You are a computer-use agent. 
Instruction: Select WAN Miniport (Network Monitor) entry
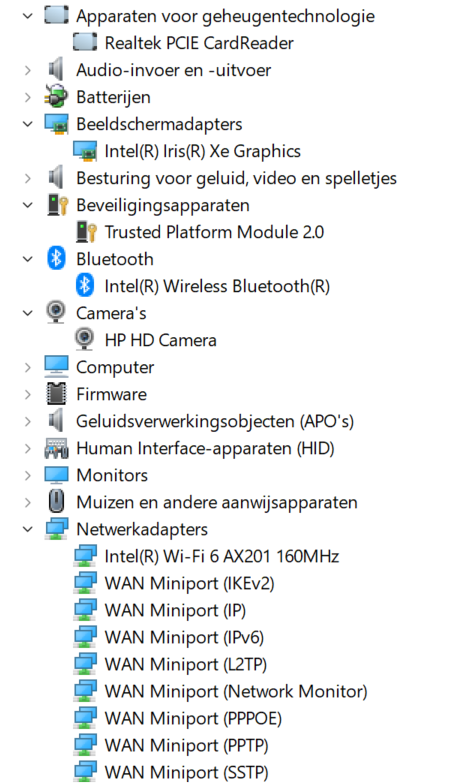click(236, 691)
